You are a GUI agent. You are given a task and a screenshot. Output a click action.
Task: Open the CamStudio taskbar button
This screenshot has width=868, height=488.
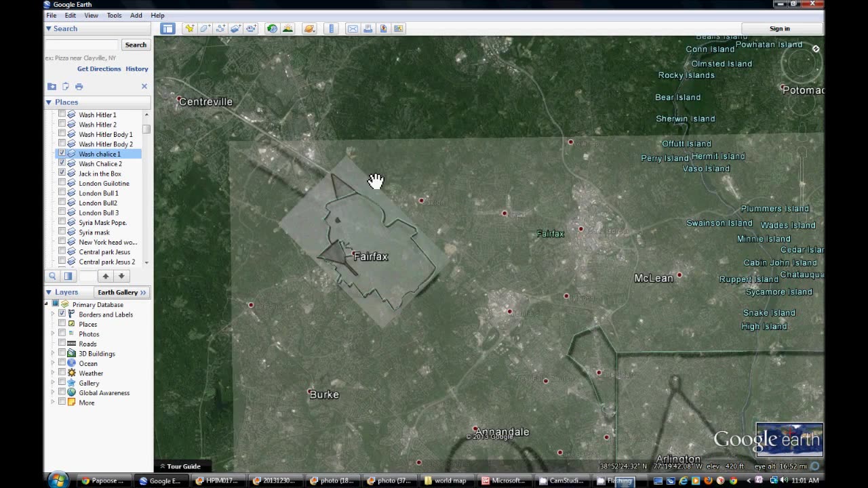[561, 481]
